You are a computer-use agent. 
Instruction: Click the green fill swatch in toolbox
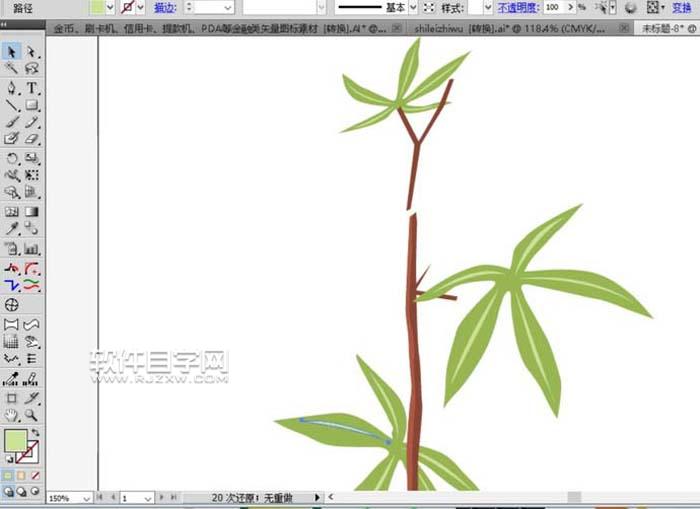15,441
